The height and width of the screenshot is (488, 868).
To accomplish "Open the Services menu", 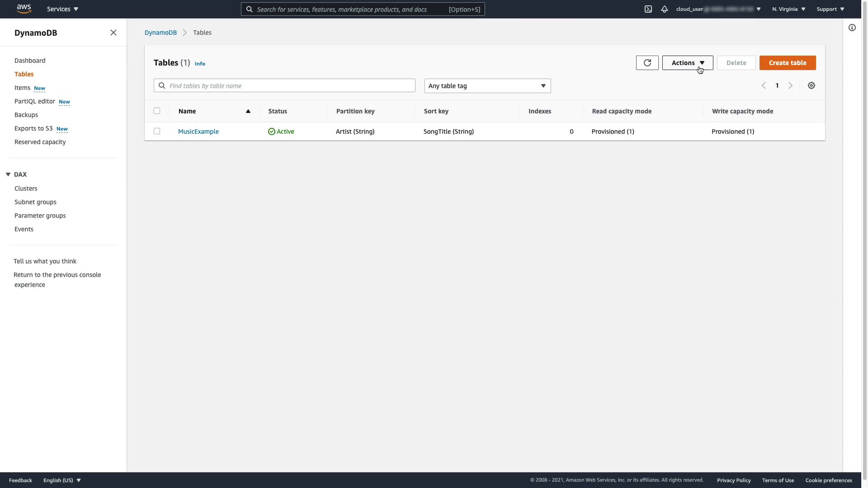I will [62, 9].
